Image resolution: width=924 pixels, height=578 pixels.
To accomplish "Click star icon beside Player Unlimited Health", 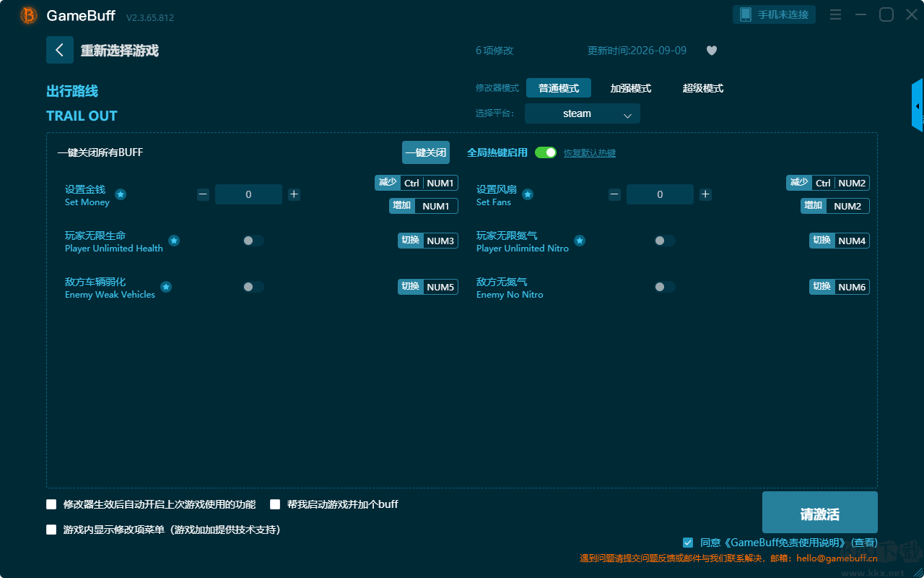I will pyautogui.click(x=174, y=241).
